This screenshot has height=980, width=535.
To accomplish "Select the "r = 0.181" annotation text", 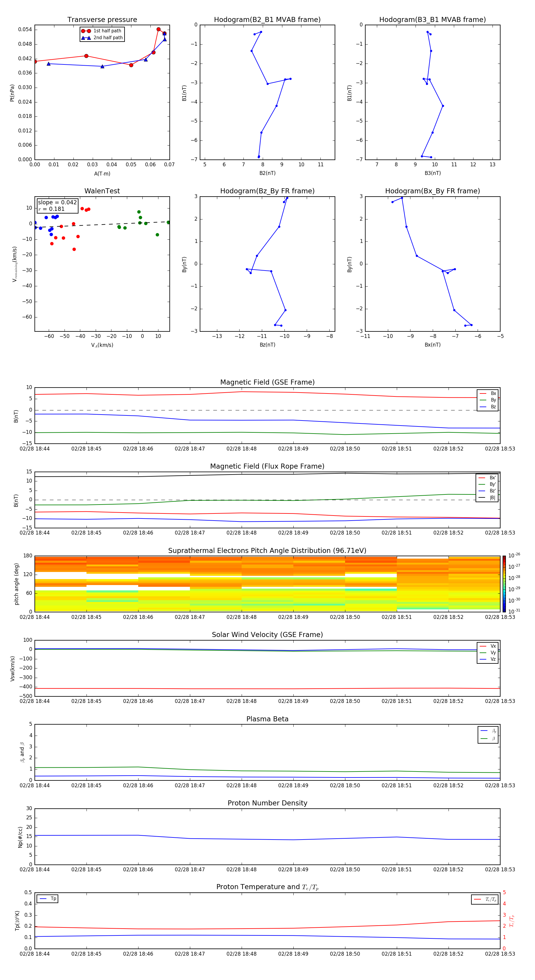I will [x=51, y=209].
